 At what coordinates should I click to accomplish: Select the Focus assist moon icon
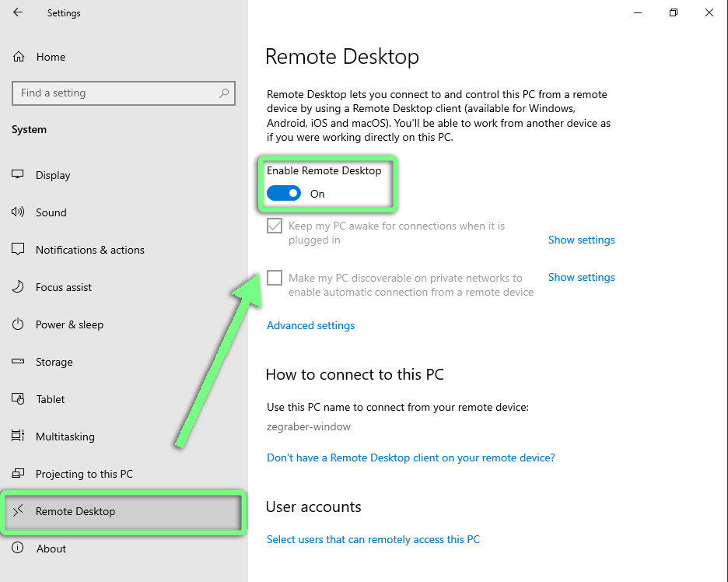pyautogui.click(x=17, y=287)
